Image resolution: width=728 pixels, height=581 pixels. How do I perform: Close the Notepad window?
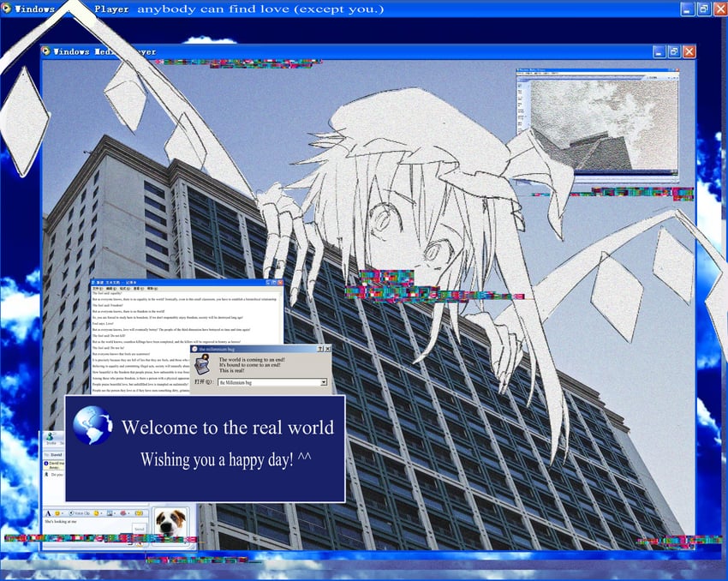[280, 283]
